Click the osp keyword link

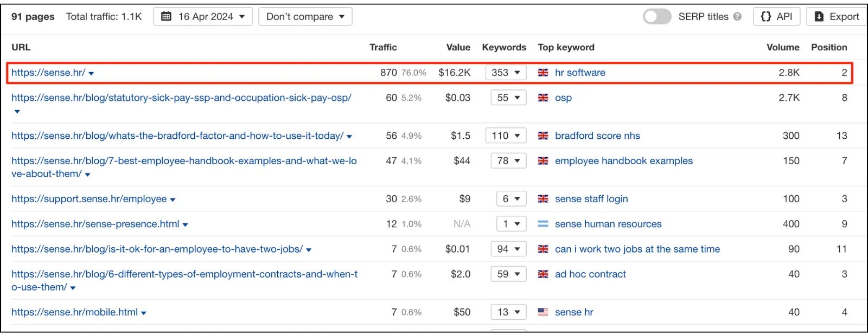[x=563, y=98]
